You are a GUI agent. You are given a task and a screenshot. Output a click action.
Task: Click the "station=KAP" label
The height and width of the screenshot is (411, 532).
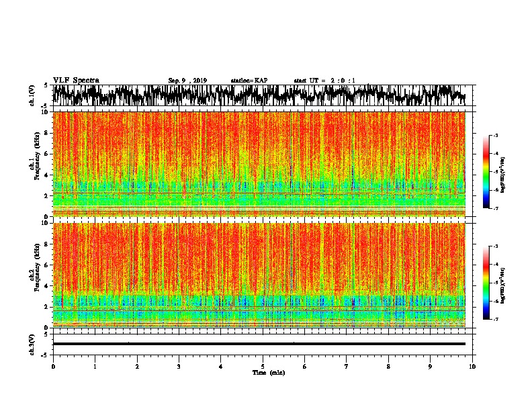pyautogui.click(x=249, y=81)
